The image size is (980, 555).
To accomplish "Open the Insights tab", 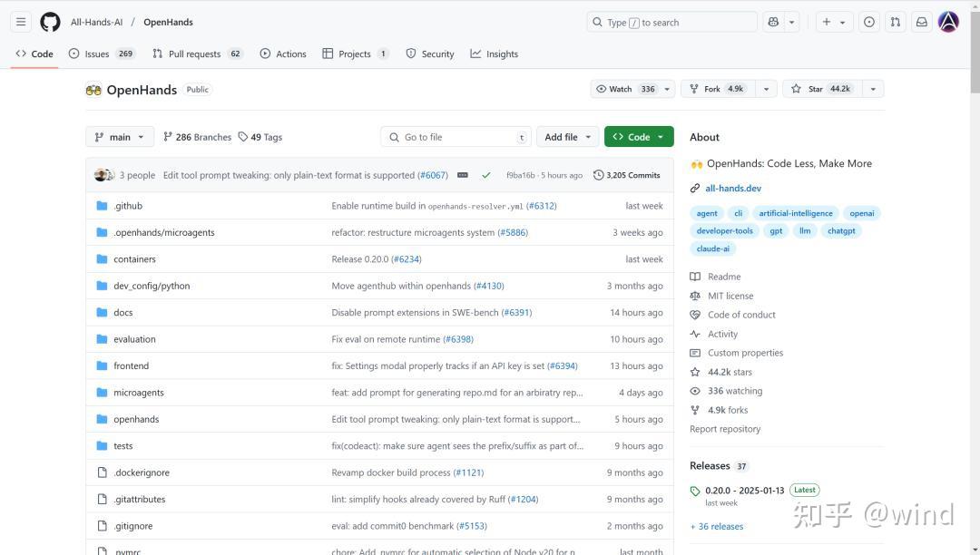I will 495,54.
